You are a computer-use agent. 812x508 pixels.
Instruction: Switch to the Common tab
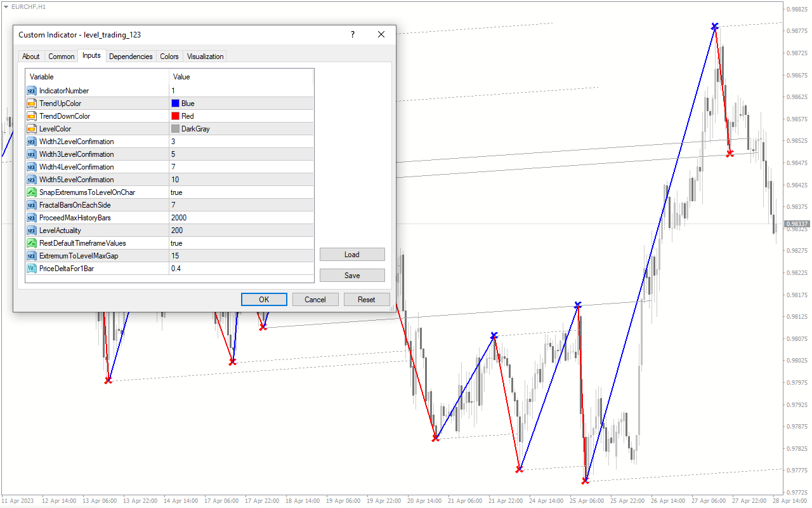(62, 57)
